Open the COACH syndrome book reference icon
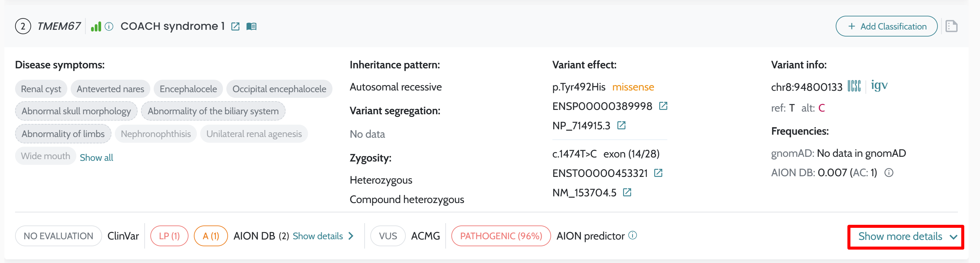The image size is (980, 263). click(x=251, y=26)
